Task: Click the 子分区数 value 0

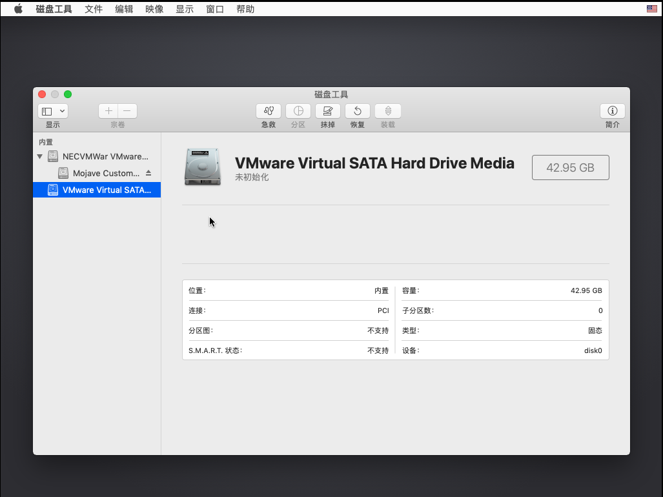Action: pyautogui.click(x=600, y=310)
